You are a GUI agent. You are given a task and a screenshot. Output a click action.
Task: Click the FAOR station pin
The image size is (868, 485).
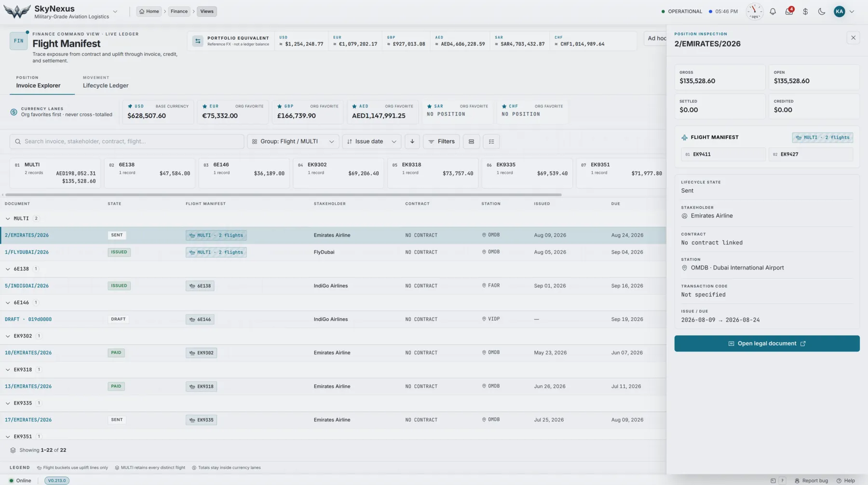(x=484, y=285)
